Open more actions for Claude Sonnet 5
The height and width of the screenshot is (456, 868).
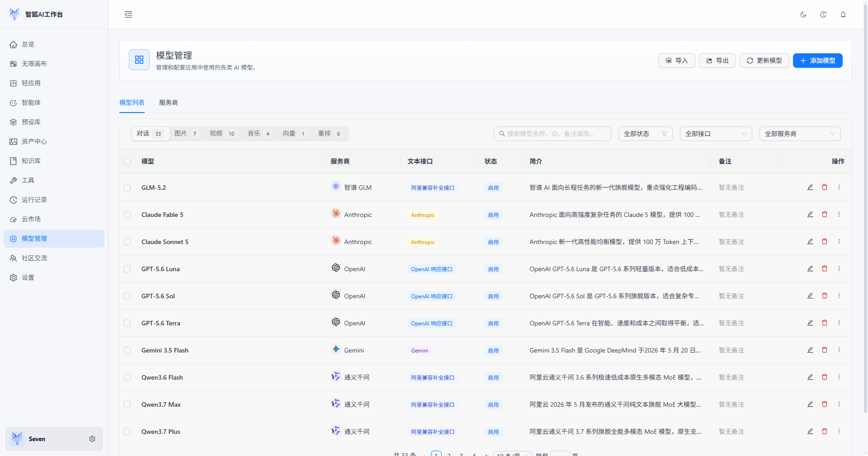point(839,241)
